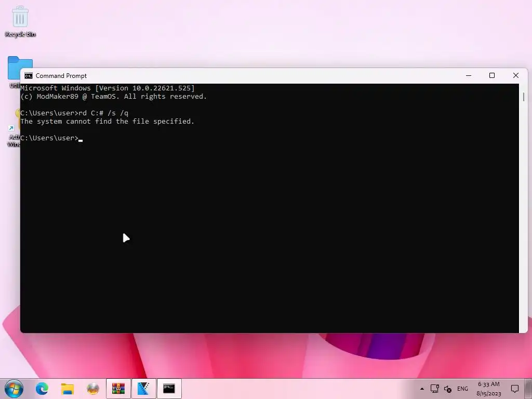Open the notification center icon
Viewport: 532px width, 399px height.
(515, 389)
